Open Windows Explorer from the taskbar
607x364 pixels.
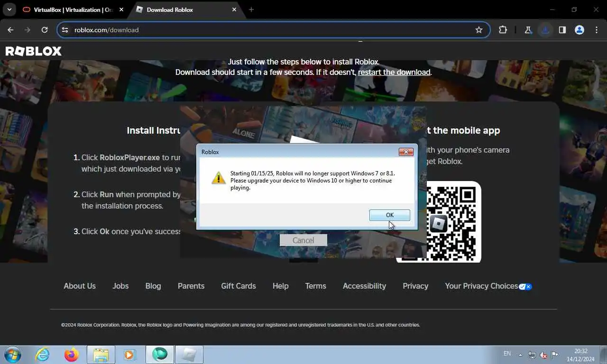pos(101,355)
